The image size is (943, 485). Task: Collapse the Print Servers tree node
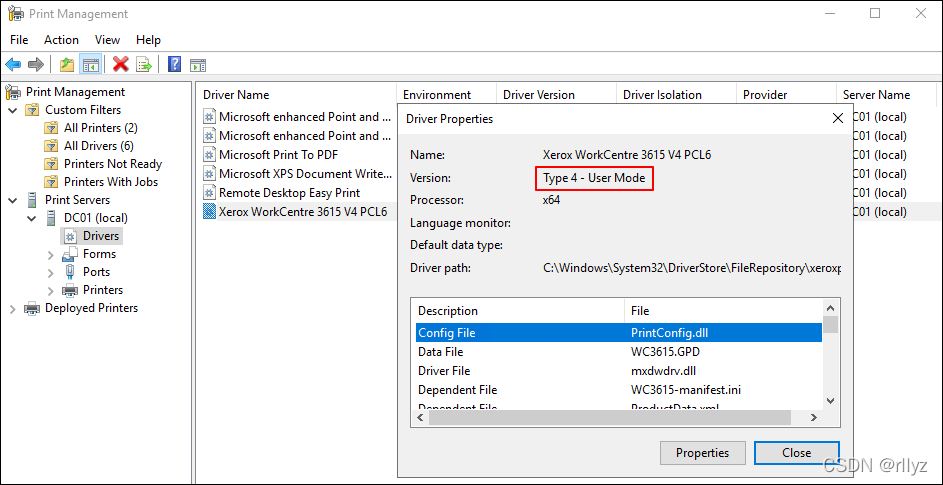click(x=13, y=200)
